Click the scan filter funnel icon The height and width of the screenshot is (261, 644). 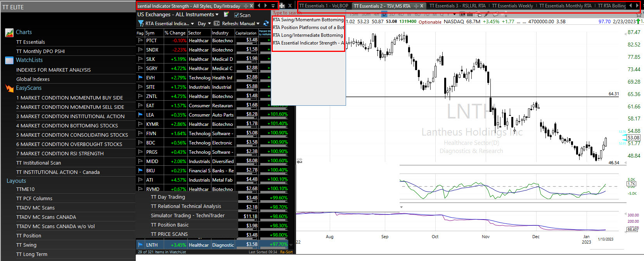[141, 24]
